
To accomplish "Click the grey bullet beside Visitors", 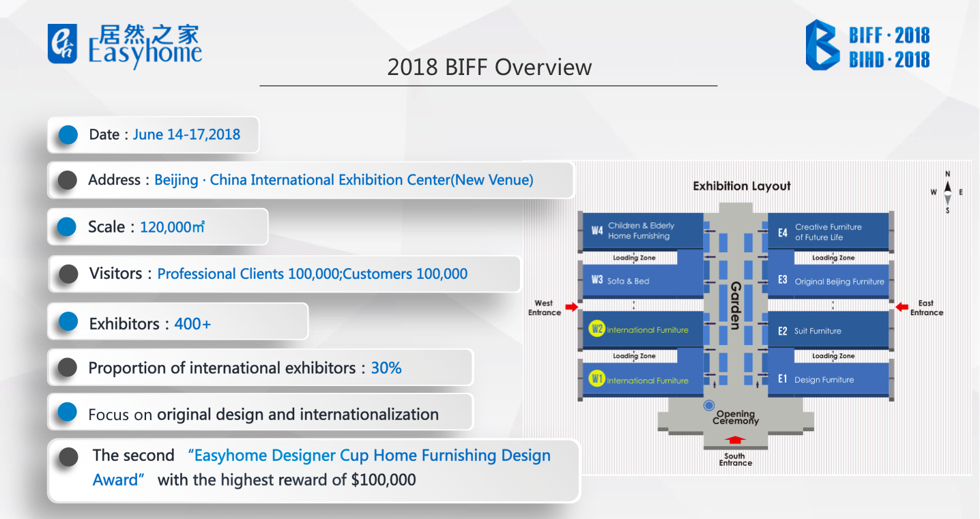I will point(68,273).
